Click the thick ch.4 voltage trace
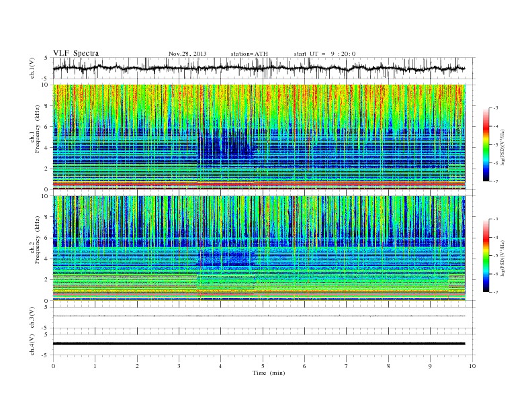 tap(259, 344)
